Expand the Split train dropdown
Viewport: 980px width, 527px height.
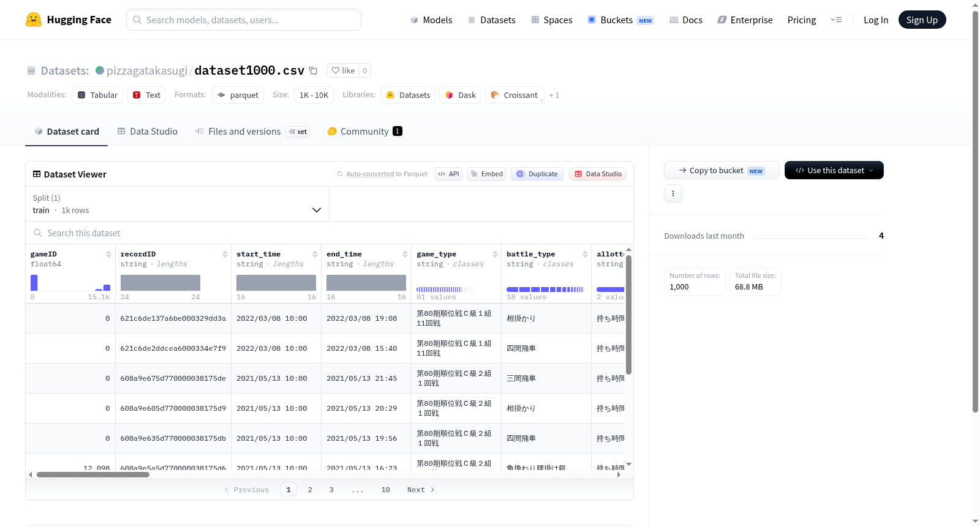point(177,204)
